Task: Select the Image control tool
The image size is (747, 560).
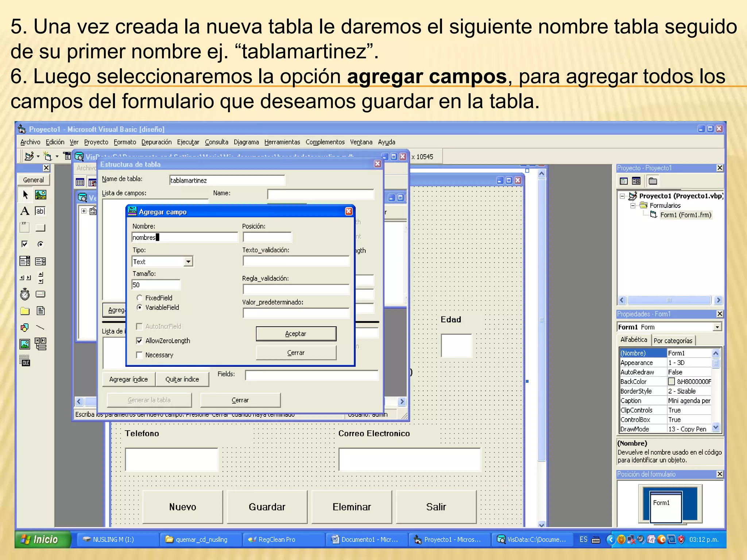Action: 25,344
